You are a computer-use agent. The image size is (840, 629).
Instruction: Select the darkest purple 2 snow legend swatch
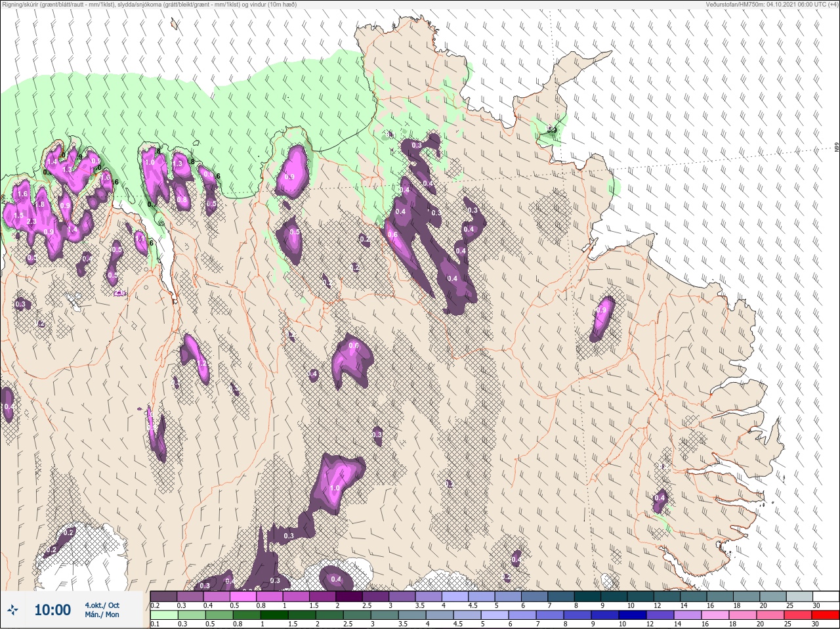[348, 596]
